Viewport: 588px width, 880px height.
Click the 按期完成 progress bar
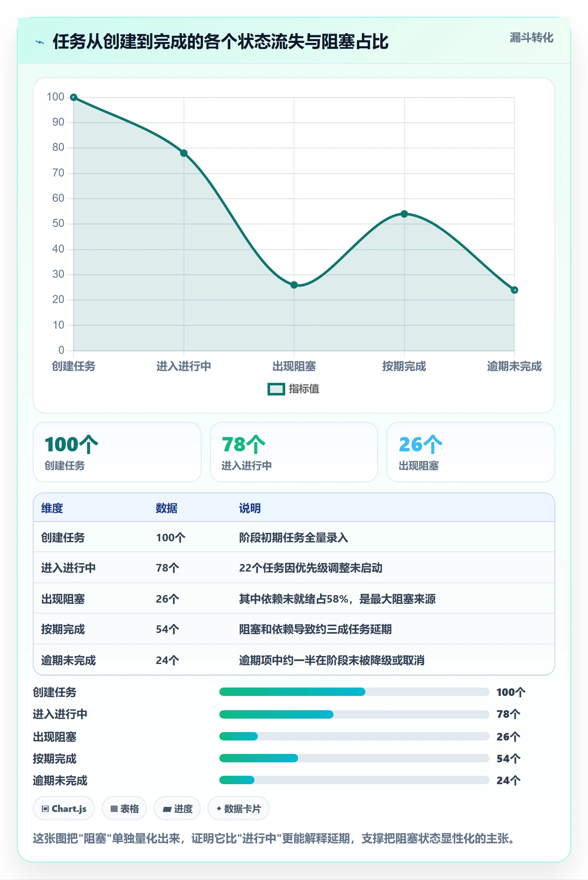click(354, 758)
